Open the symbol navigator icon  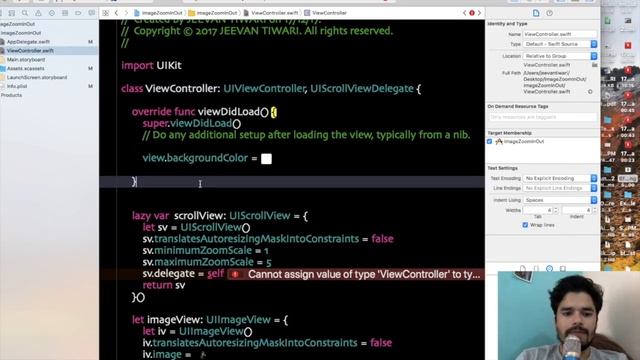point(11,13)
